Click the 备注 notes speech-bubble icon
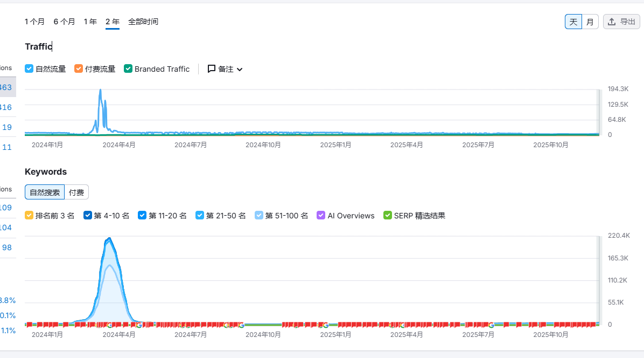 point(212,69)
